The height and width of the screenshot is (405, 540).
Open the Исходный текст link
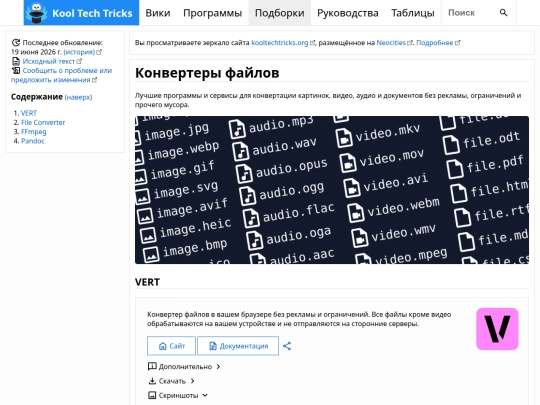(49, 61)
